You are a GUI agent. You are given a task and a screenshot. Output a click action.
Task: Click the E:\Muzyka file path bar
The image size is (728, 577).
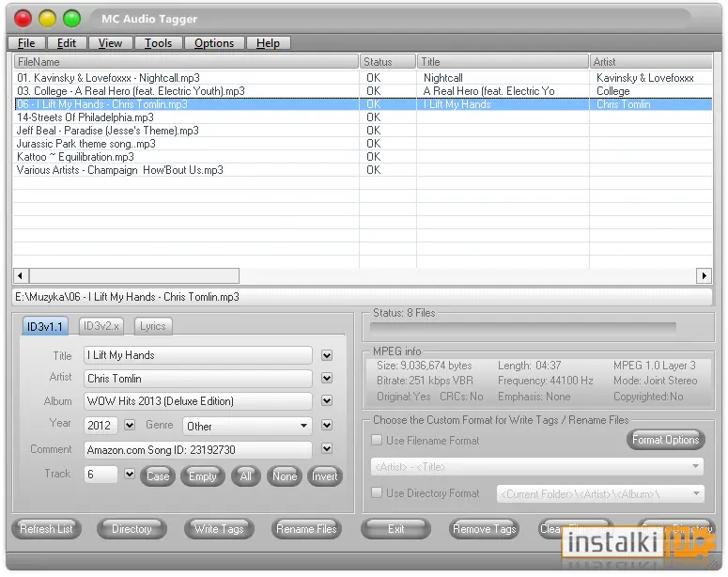[363, 297]
